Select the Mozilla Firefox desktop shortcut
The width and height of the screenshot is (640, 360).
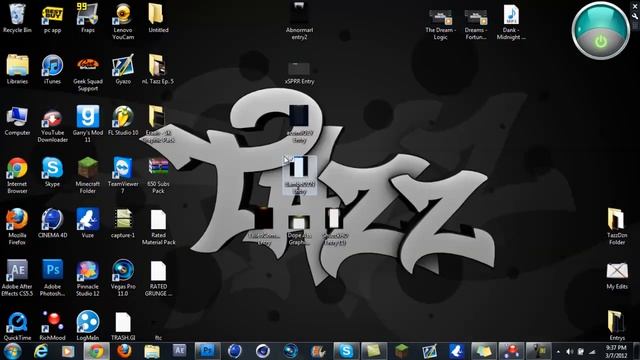pos(17,227)
